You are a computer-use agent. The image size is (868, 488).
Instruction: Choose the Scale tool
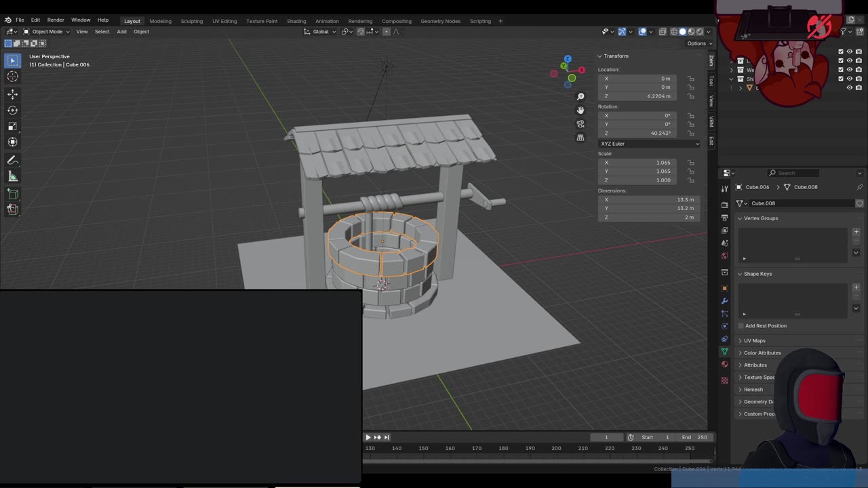tap(12, 126)
